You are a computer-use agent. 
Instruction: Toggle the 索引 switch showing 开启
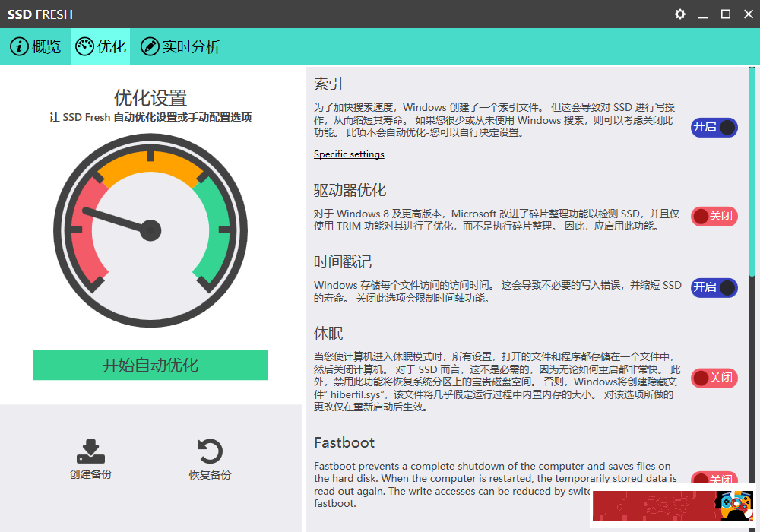(714, 128)
